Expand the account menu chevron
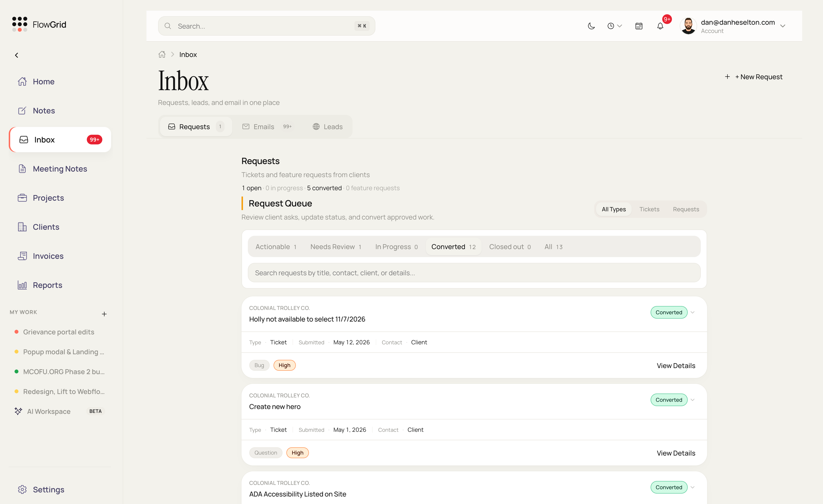 pyautogui.click(x=783, y=26)
